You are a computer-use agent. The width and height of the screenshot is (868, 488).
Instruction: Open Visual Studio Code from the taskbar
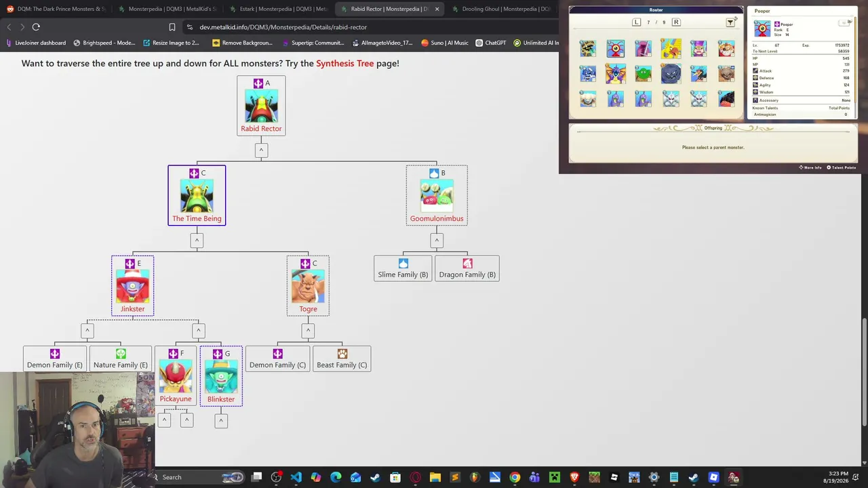296,477
